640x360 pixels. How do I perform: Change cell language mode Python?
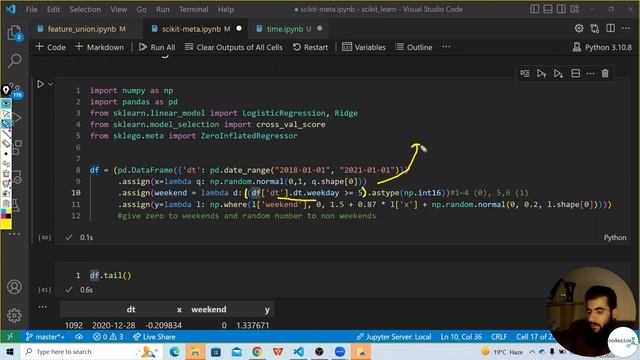point(615,237)
